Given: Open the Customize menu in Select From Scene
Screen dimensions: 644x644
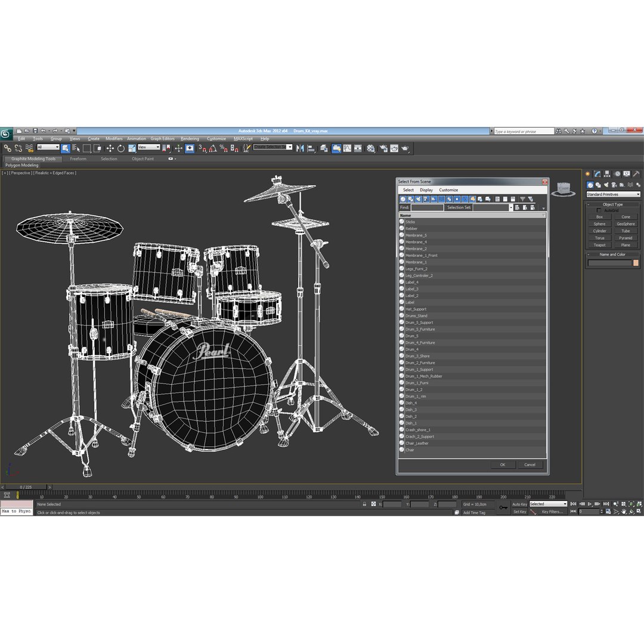Looking at the screenshot, I should point(448,190).
